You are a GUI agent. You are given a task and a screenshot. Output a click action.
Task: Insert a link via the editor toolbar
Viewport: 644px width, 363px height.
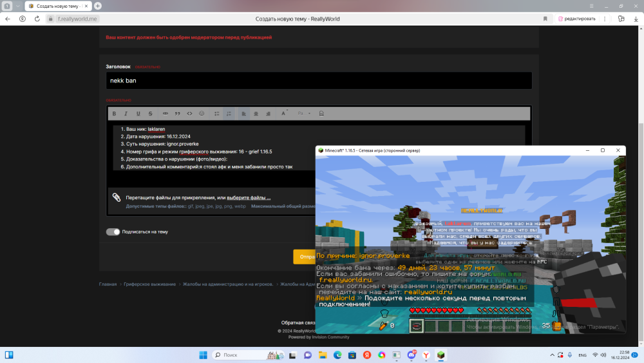click(x=165, y=113)
